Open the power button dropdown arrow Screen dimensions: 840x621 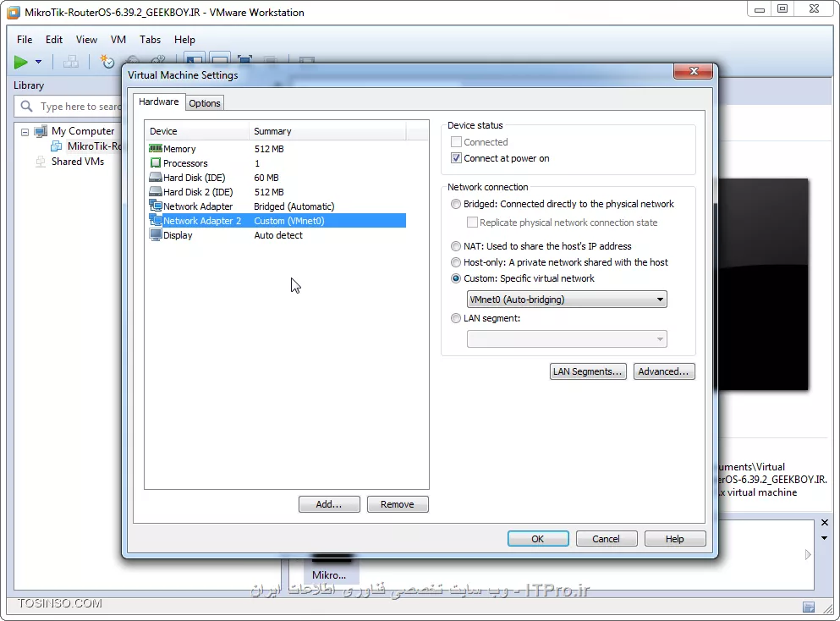coord(38,62)
